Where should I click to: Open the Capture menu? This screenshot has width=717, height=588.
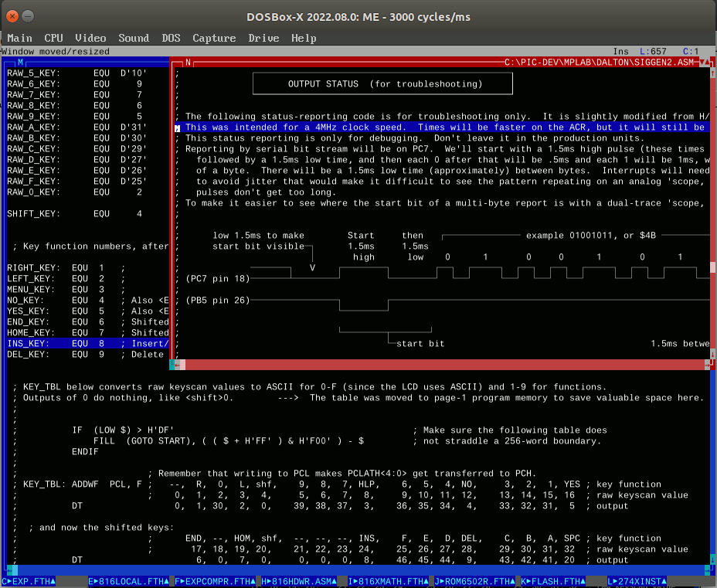[x=214, y=38]
